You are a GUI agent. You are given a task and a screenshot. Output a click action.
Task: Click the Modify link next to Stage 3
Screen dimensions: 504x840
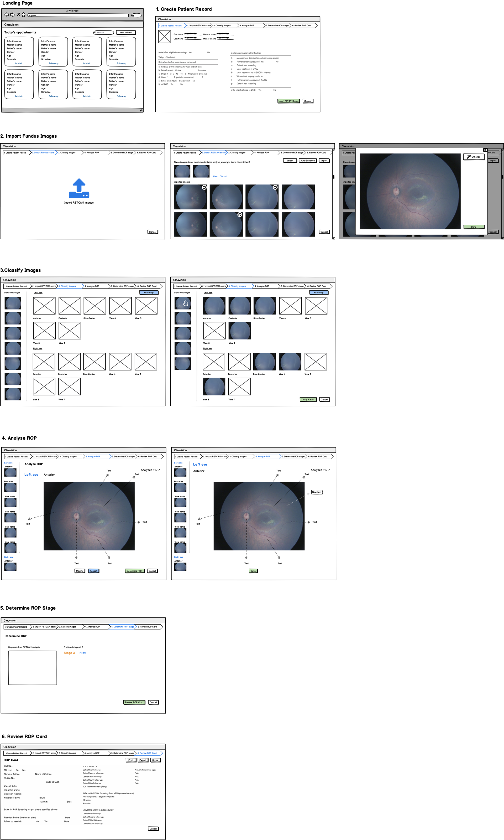tap(83, 653)
